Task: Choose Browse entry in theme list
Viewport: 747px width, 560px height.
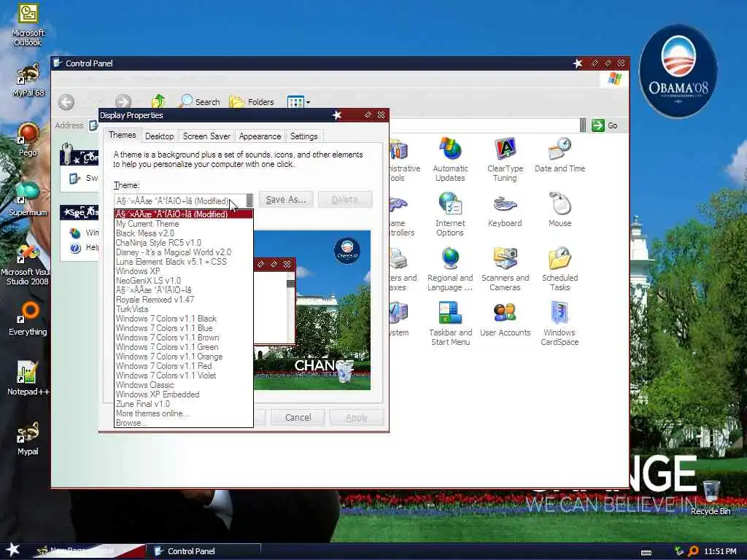Action: (x=183, y=423)
